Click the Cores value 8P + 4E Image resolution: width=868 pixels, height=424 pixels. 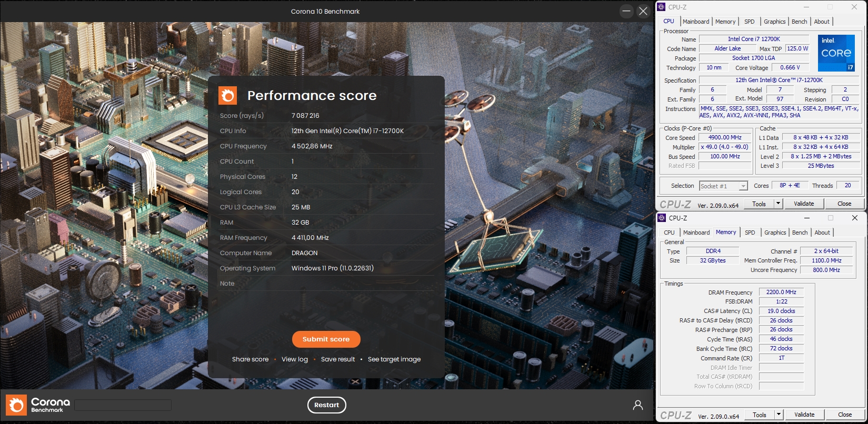pos(790,186)
